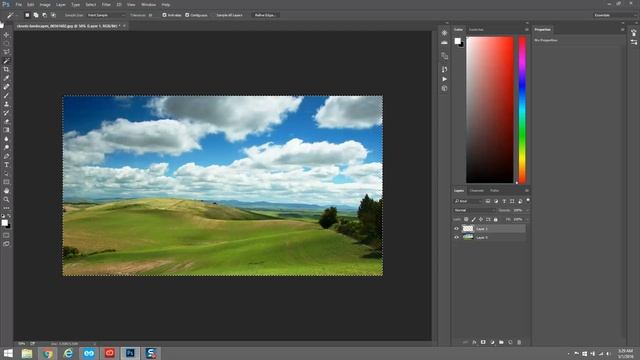Open the Filter menu
Screen dimensions: 640x360
click(x=106, y=4)
